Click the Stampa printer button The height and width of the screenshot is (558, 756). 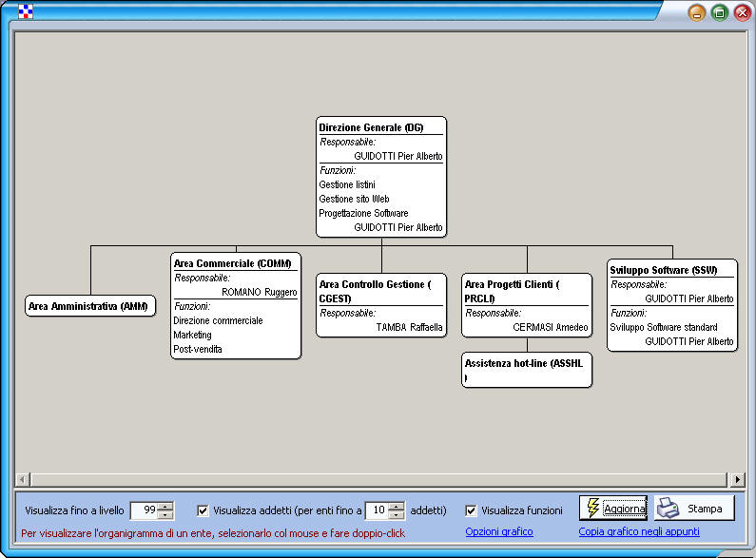coord(694,508)
